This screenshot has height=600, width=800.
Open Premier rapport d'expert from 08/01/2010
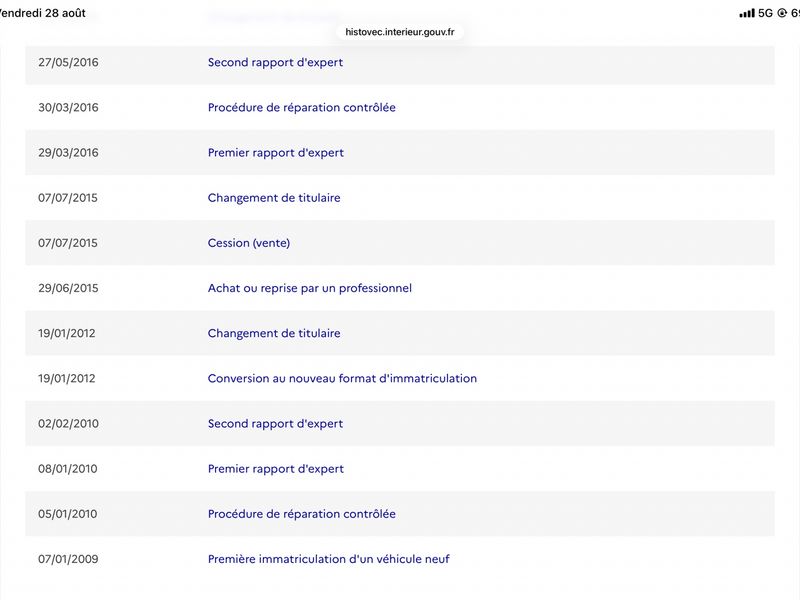tap(276, 468)
